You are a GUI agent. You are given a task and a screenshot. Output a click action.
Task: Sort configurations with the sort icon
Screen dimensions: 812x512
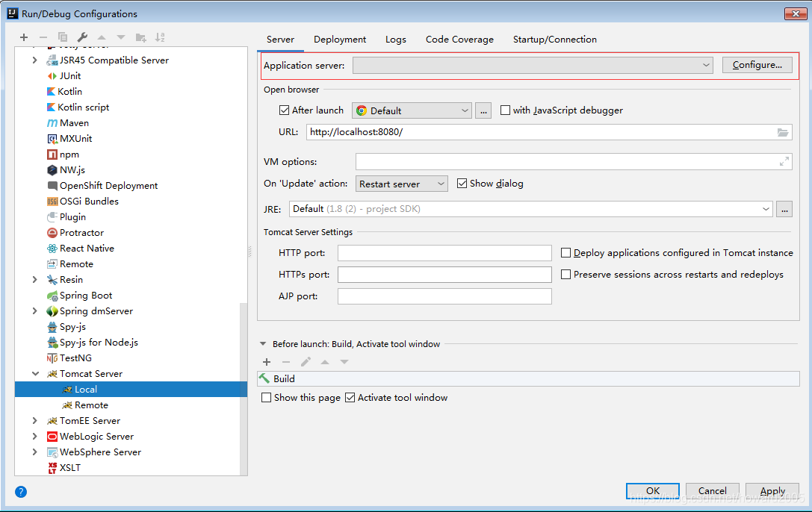coord(160,37)
